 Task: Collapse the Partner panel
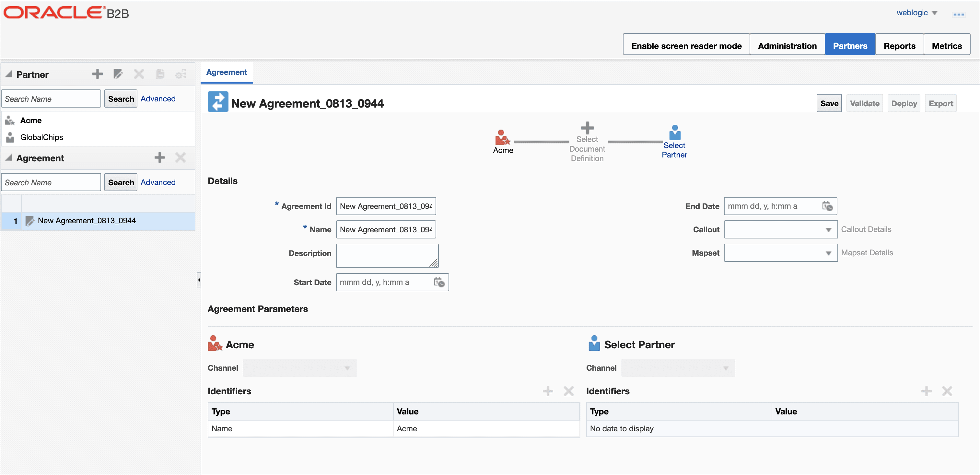click(8, 74)
